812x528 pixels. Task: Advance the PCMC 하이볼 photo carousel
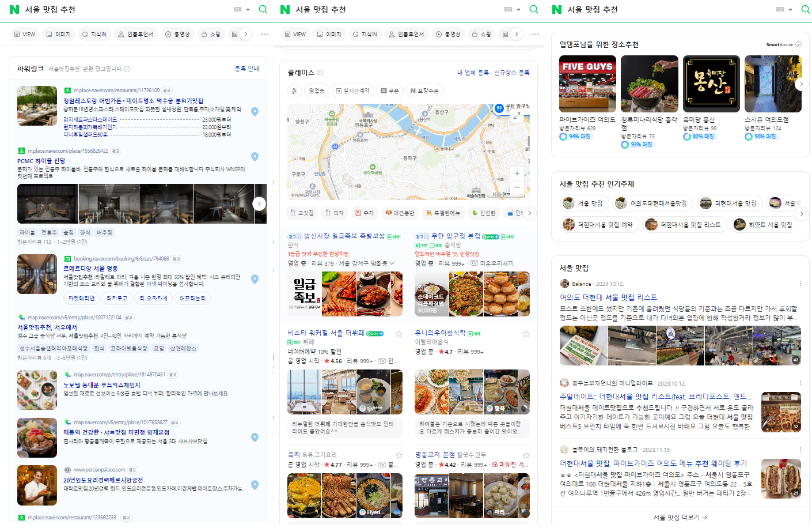pos(259,203)
